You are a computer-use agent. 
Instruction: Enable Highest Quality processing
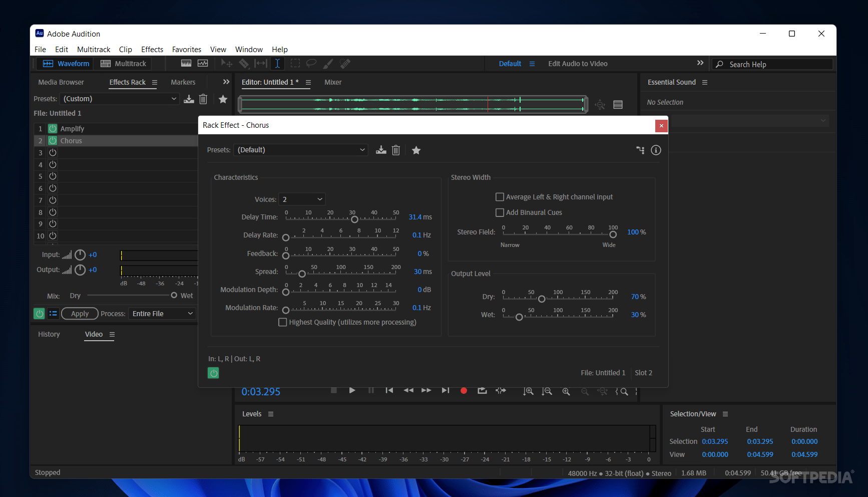coord(283,322)
